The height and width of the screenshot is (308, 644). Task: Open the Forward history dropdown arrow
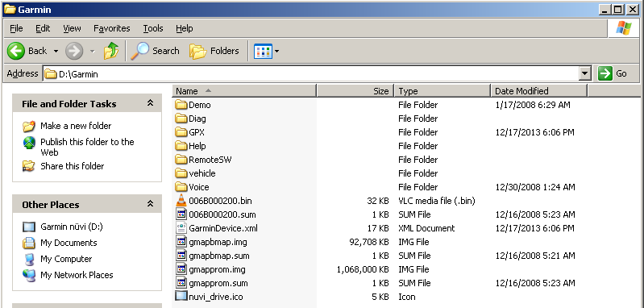(x=93, y=52)
